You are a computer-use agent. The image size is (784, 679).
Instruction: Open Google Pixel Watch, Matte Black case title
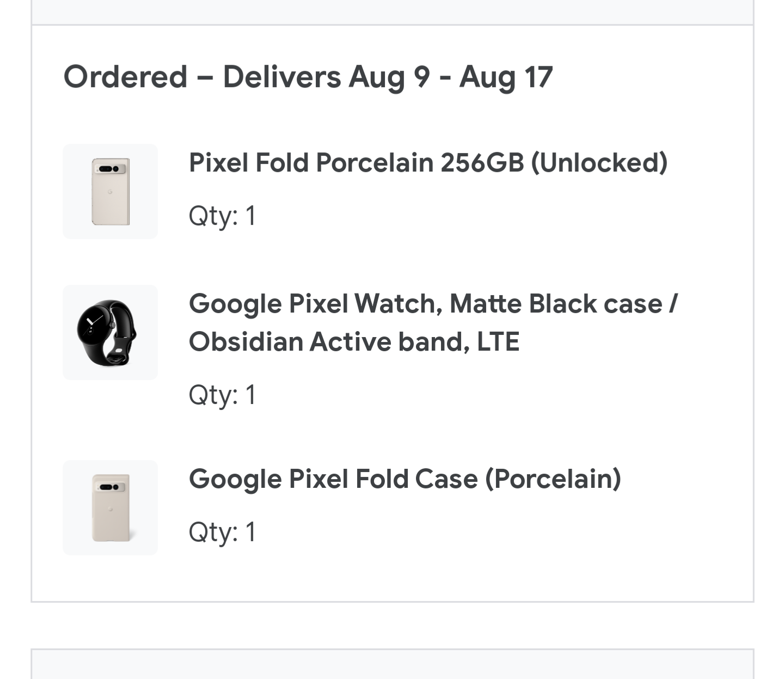433,303
